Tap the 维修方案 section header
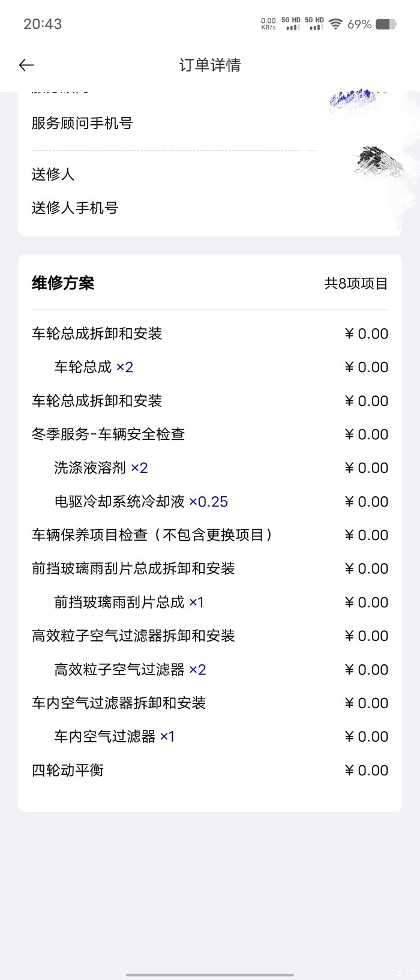The image size is (420, 980). (63, 283)
